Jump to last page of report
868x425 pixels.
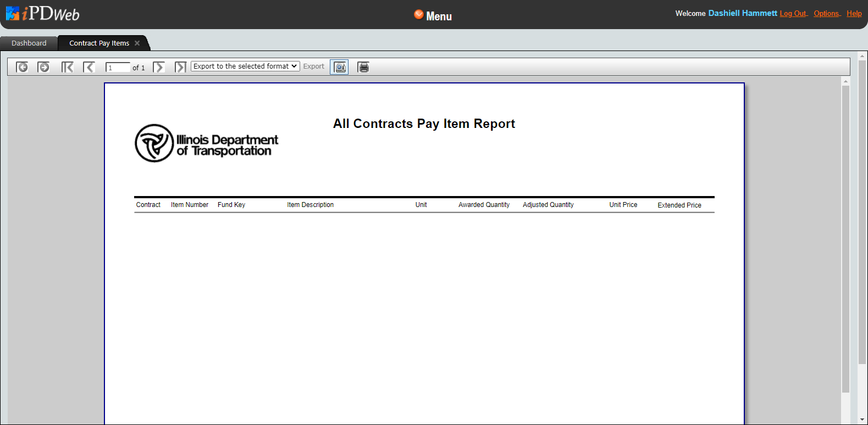180,67
